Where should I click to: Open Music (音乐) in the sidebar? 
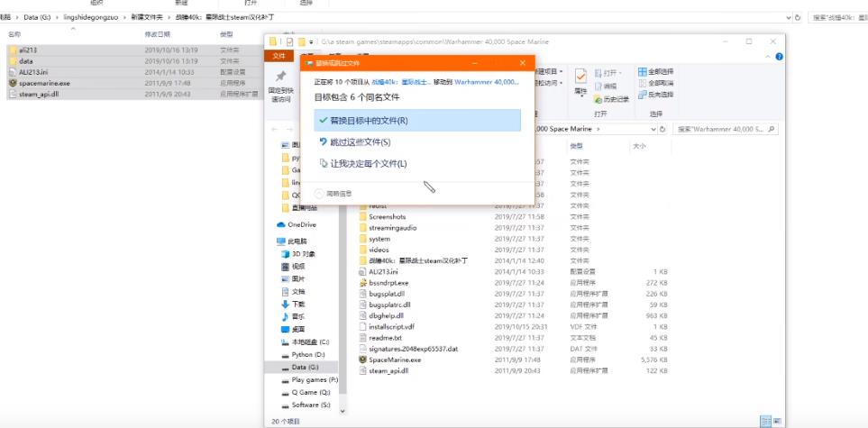294,316
